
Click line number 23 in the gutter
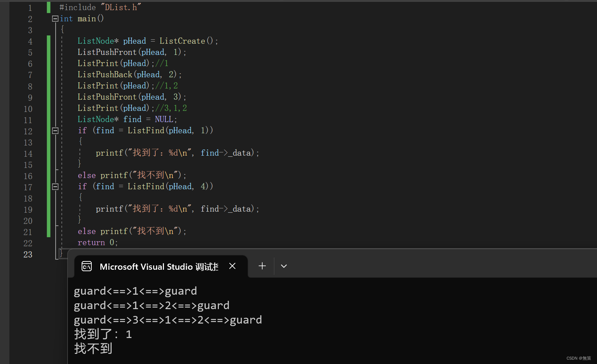tap(28, 255)
